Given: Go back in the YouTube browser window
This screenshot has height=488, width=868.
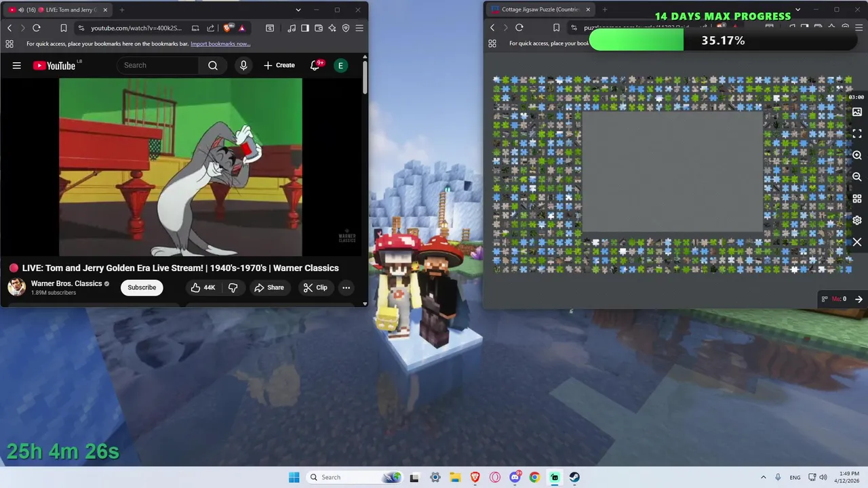Looking at the screenshot, I should 9,28.
